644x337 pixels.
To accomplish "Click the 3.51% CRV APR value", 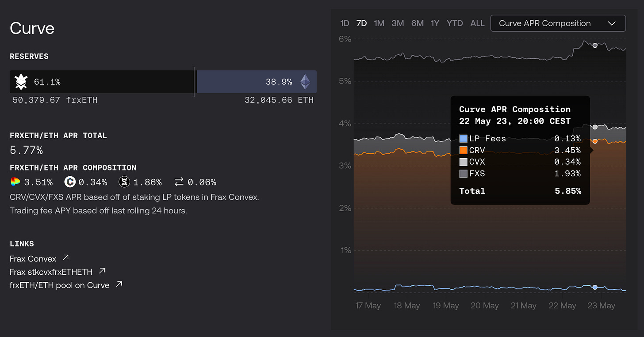I will [38, 182].
